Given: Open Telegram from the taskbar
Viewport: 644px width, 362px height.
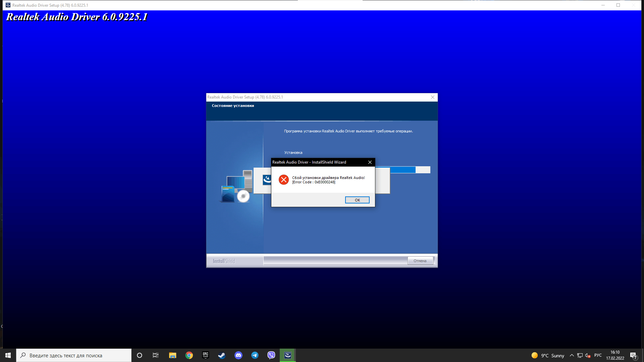Looking at the screenshot, I should tap(255, 355).
